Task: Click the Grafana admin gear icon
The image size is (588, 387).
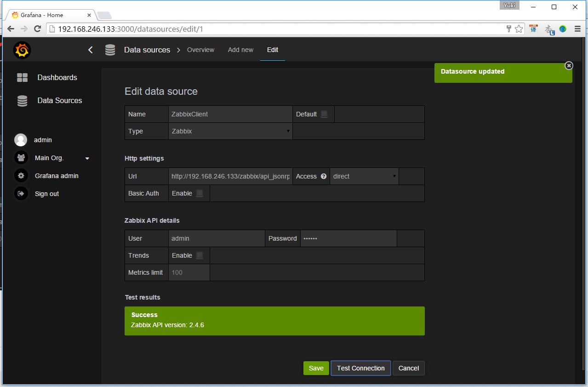Action: pos(21,176)
